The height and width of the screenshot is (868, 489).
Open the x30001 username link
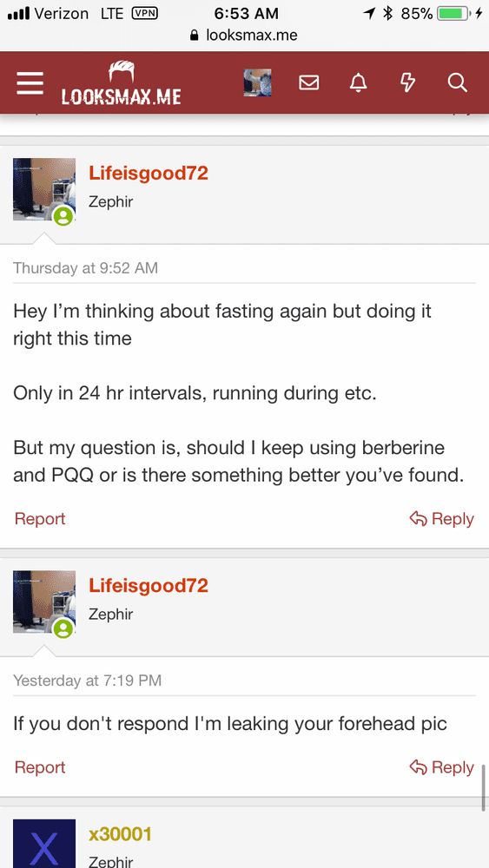(120, 834)
